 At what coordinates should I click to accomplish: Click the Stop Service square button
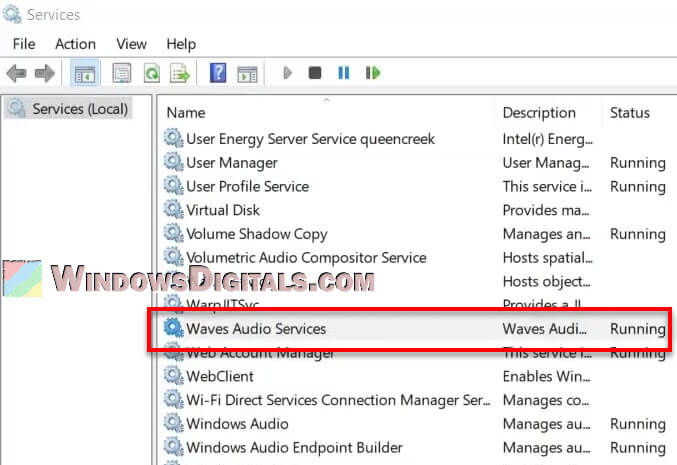tap(315, 73)
